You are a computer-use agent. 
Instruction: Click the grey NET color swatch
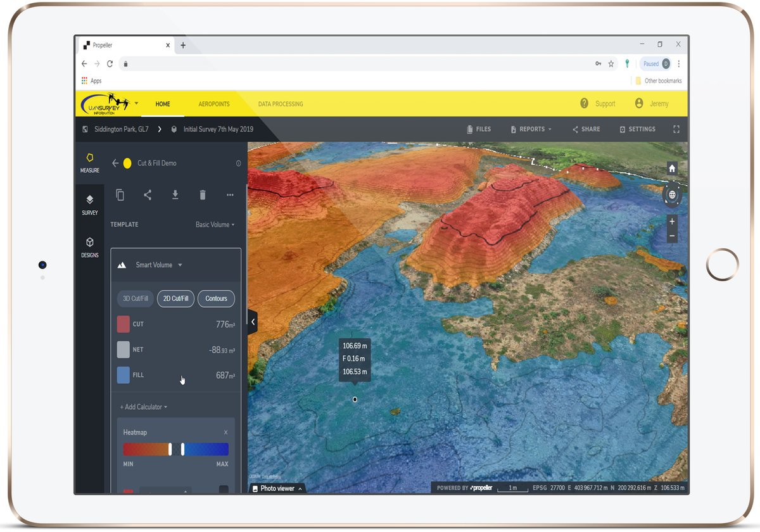(x=123, y=350)
